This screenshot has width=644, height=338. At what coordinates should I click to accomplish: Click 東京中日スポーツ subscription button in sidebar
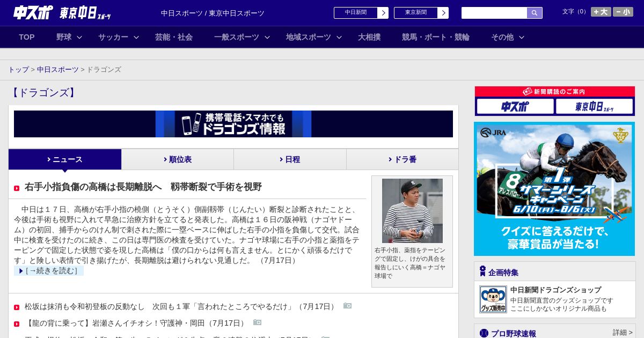594,106
